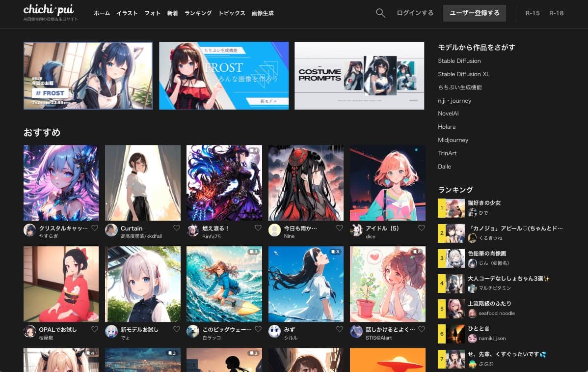Go to the 画像生成 nav tab
This screenshot has height=372, width=588.
coord(263,13)
